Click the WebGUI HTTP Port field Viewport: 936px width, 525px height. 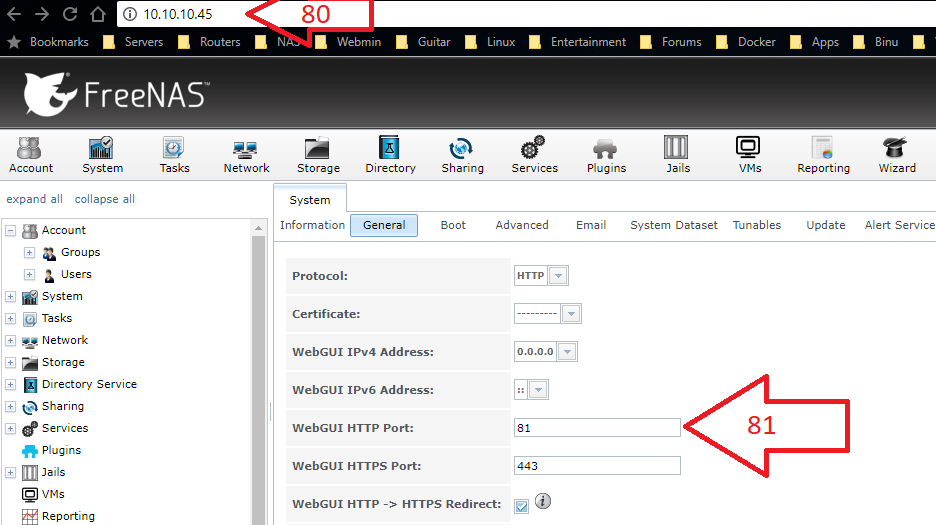pos(597,428)
